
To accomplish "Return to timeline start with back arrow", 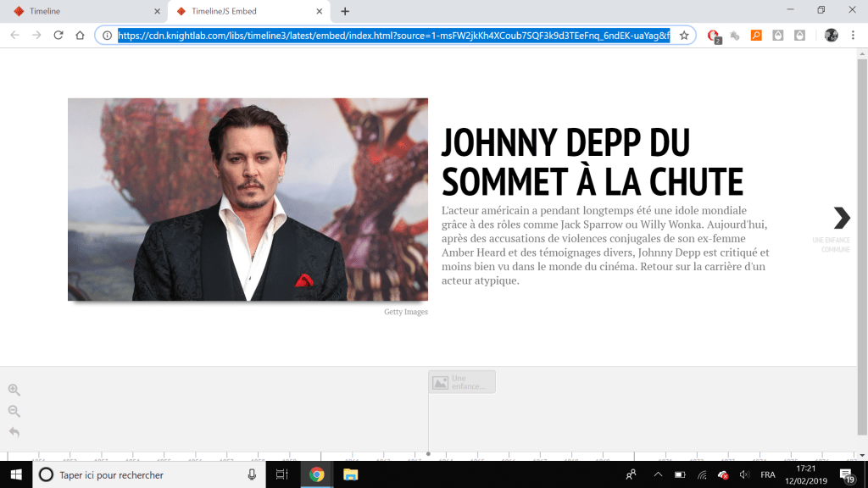I will tap(14, 432).
